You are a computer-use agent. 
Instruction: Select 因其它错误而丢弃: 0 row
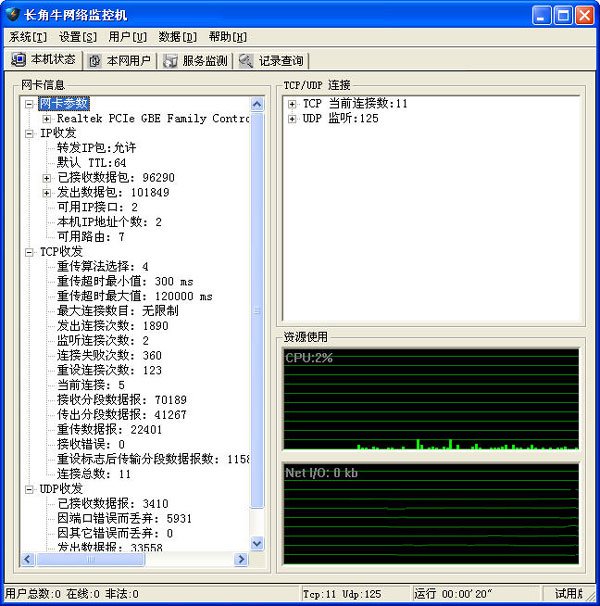pos(115,533)
